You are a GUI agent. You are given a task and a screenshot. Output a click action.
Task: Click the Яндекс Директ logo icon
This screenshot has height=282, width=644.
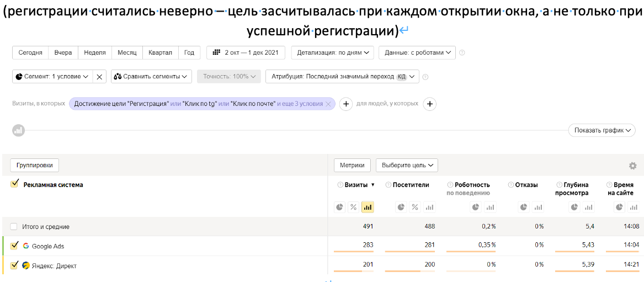pos(25,265)
